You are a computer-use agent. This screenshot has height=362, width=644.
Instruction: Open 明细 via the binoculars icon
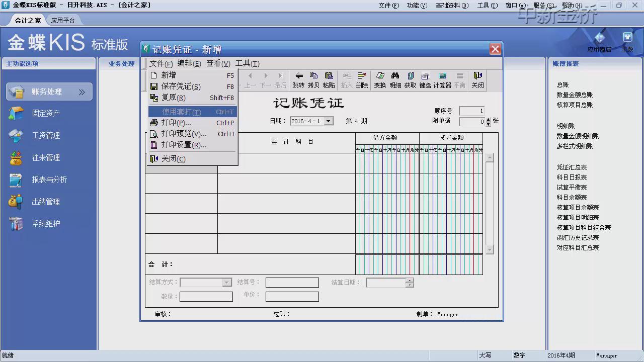(395, 80)
